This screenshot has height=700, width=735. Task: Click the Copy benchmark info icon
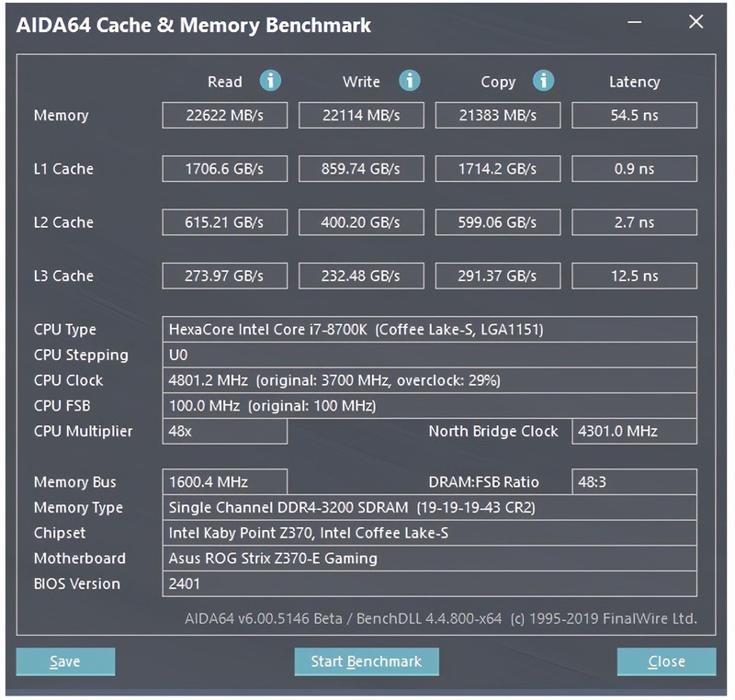pyautogui.click(x=542, y=82)
